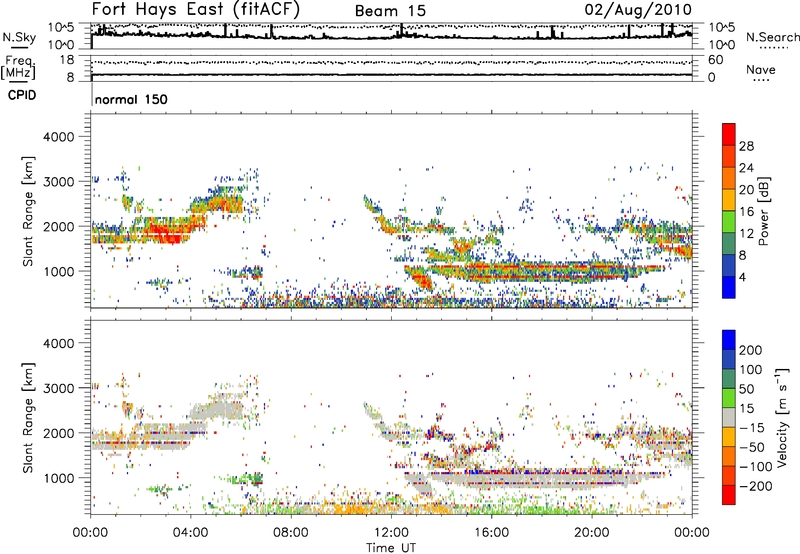
Task: Click the noise sky level trace
Action: coord(391,36)
